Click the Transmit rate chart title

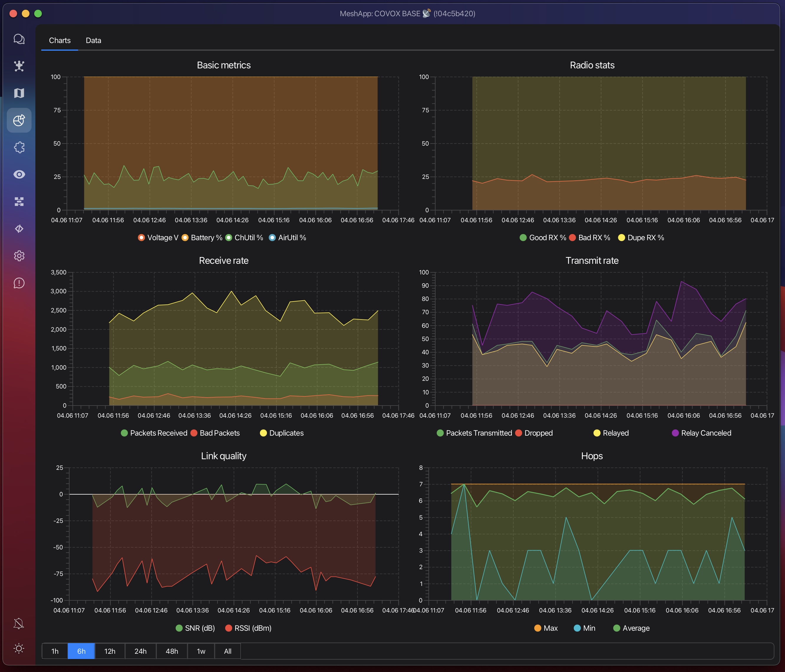[x=592, y=260]
